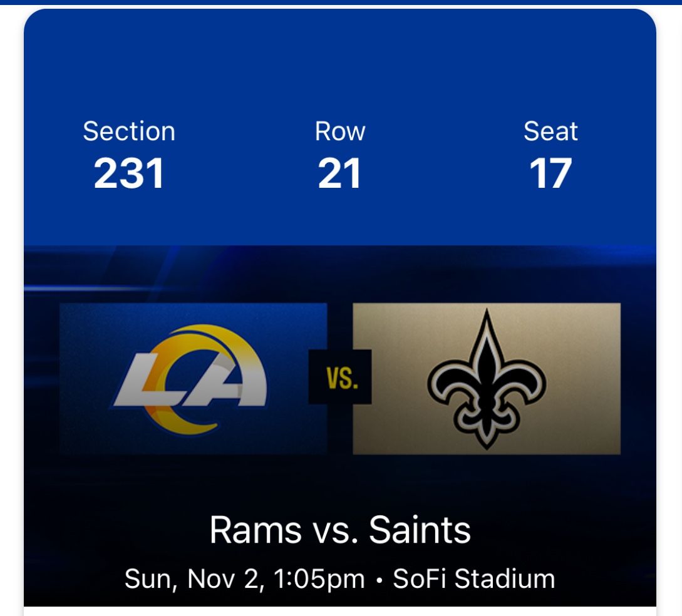Click section number 231
The image size is (682, 616).
coord(129,173)
